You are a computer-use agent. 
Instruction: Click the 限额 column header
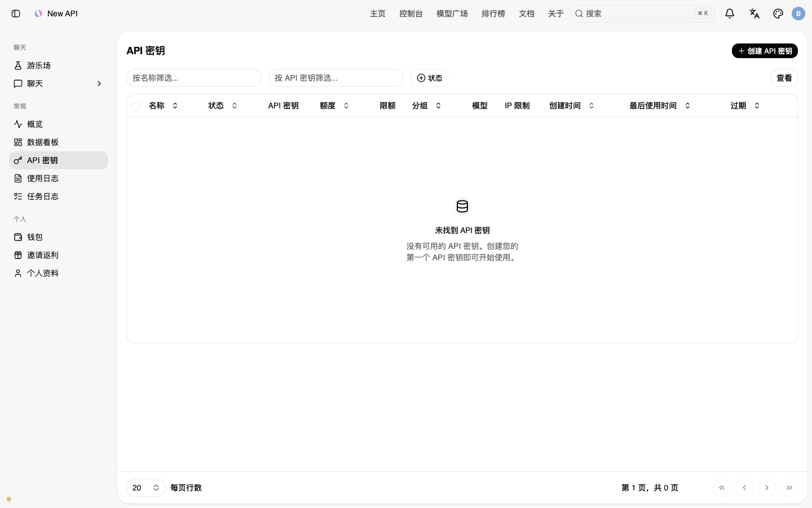pyautogui.click(x=387, y=106)
